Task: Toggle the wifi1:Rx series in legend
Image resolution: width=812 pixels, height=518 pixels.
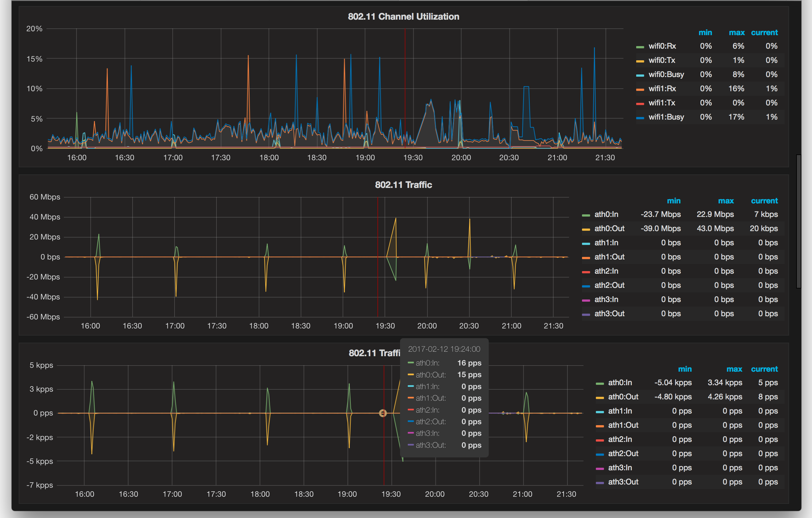Action: (x=662, y=89)
